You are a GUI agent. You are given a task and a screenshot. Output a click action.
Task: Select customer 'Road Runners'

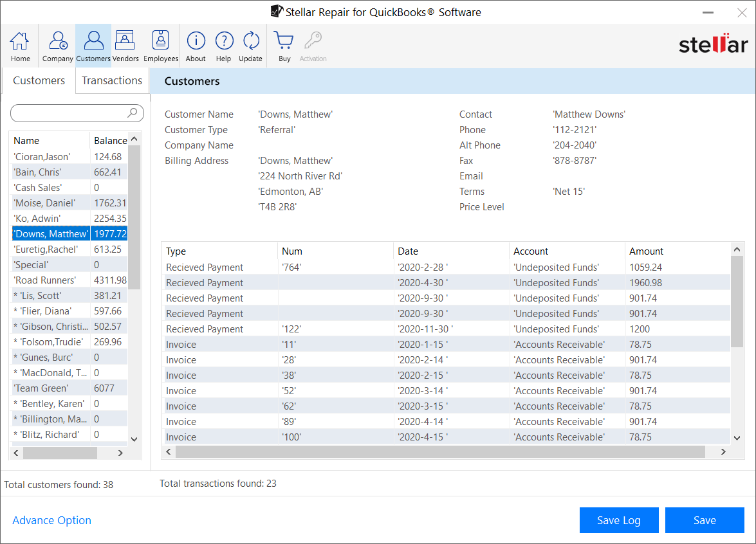tap(70, 280)
